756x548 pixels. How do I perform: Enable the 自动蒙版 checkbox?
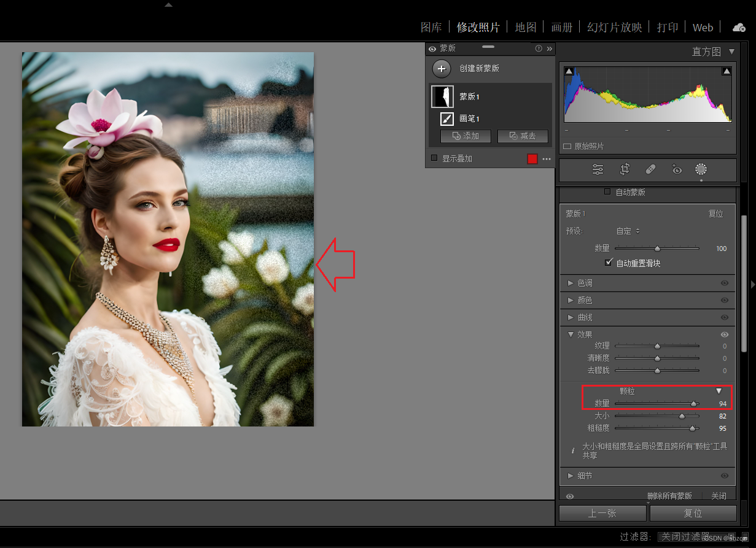coord(607,191)
